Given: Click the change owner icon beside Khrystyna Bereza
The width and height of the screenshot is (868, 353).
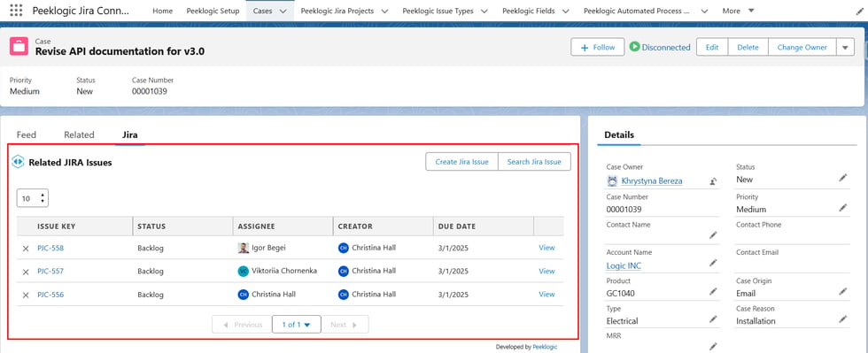Looking at the screenshot, I should click(x=714, y=181).
